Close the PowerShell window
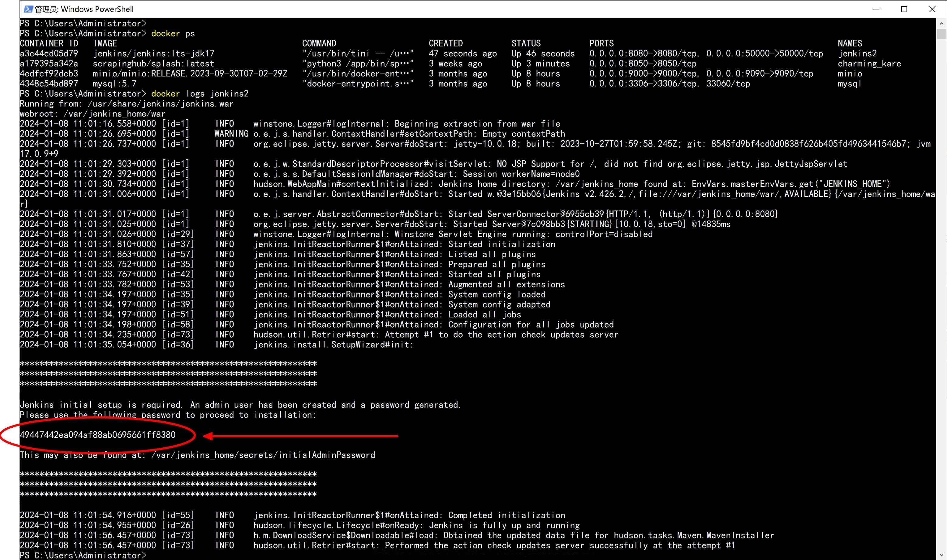Viewport: 947px width, 560px height. click(932, 9)
